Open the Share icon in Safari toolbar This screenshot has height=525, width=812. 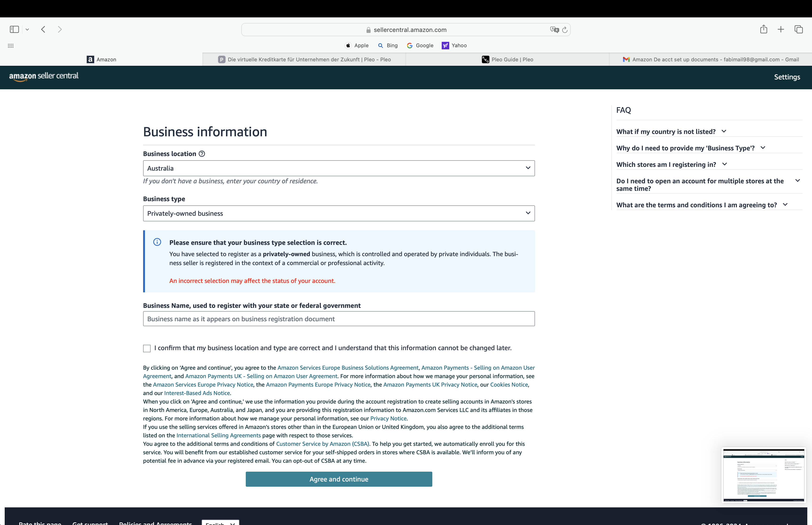click(x=764, y=29)
